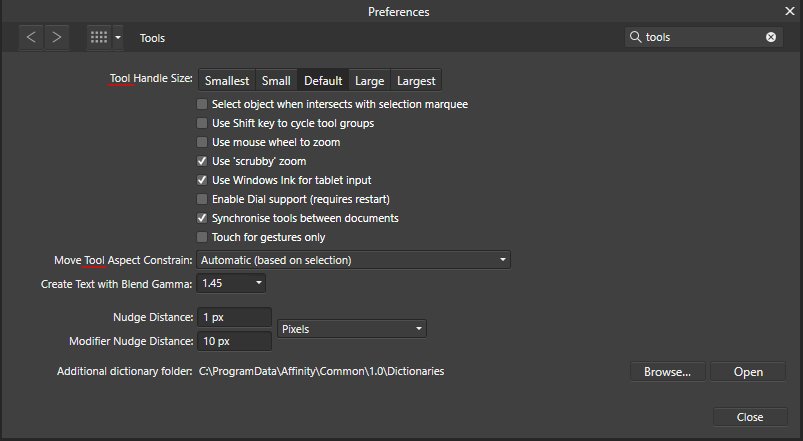The height and width of the screenshot is (441, 803).
Task: Go forward to next preferences page
Action: pos(57,37)
